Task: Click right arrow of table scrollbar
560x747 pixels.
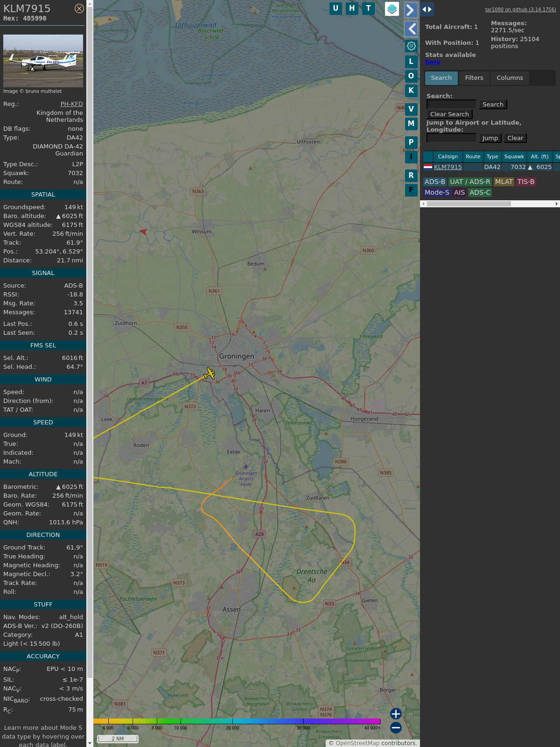Action: pyautogui.click(x=557, y=204)
